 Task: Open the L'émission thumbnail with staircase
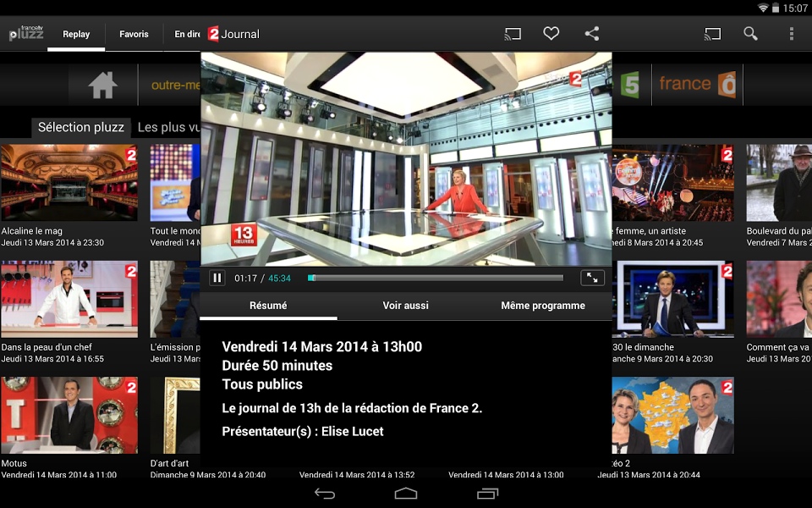175,299
